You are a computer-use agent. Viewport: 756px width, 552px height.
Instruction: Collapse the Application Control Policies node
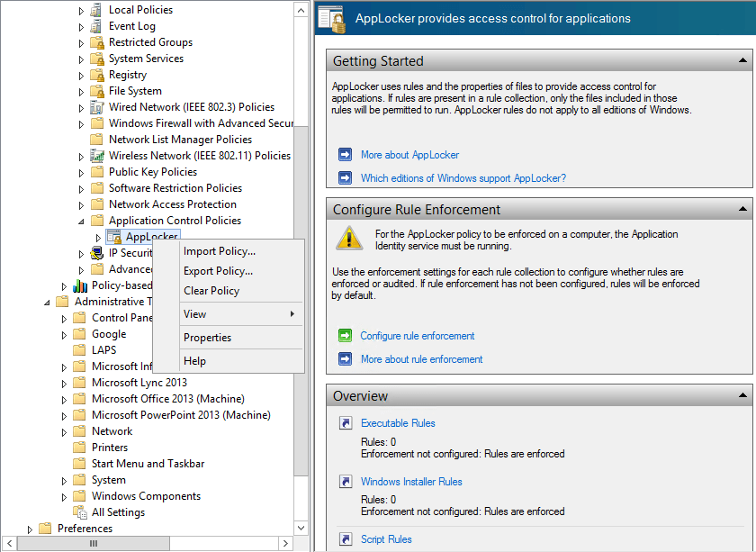click(x=81, y=220)
